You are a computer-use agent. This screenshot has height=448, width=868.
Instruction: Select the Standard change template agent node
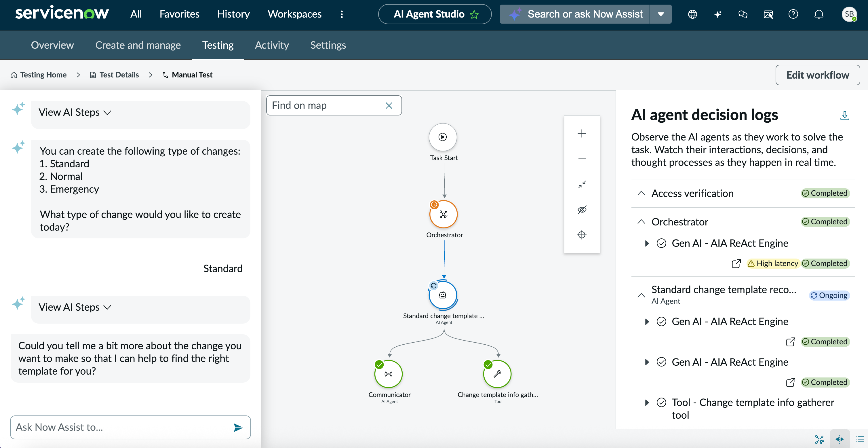[x=443, y=295]
